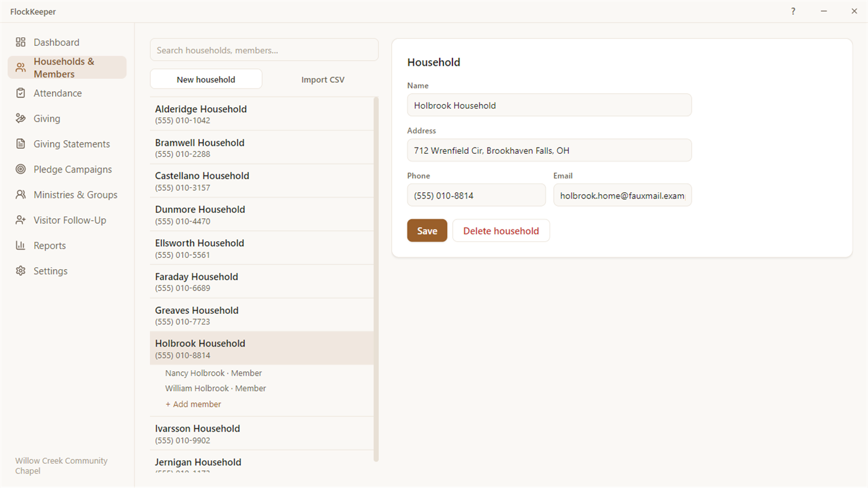868x488 pixels.
Task: Click the Attendance clipboard icon
Action: pos(20,93)
